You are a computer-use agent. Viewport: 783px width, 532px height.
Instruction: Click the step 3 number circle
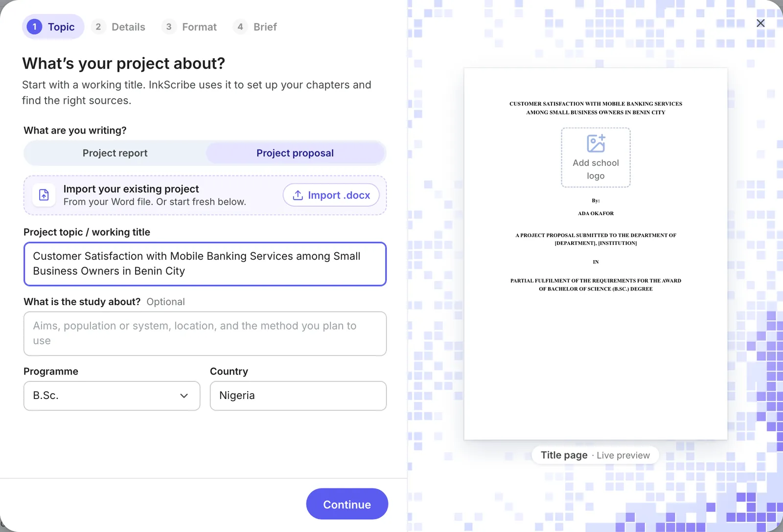(169, 27)
